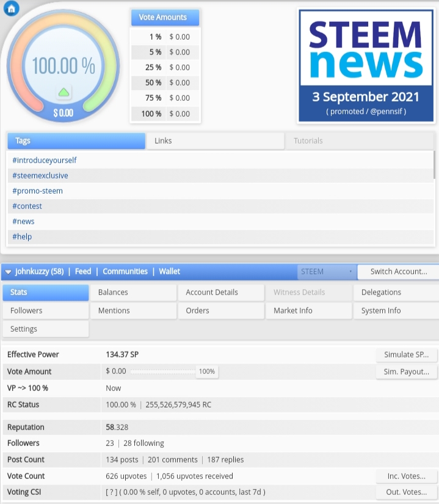Select the Stats tab

[x=46, y=293]
